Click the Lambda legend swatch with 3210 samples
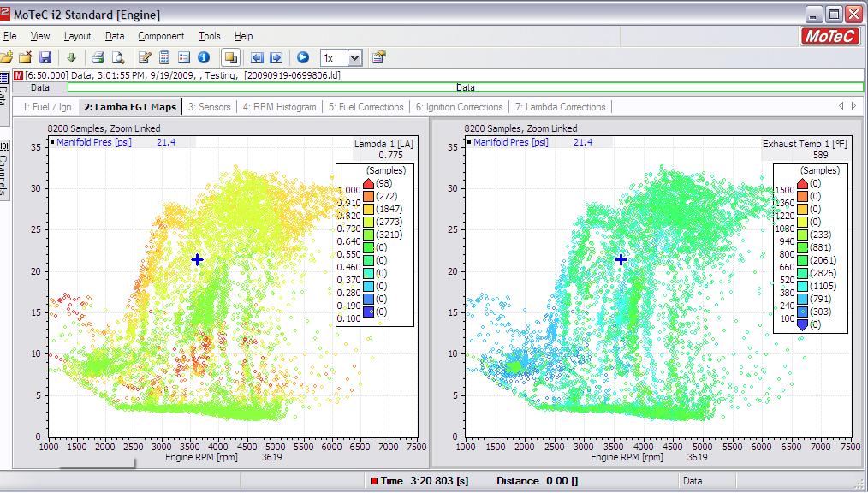This screenshot has height=493, width=868. [x=368, y=235]
